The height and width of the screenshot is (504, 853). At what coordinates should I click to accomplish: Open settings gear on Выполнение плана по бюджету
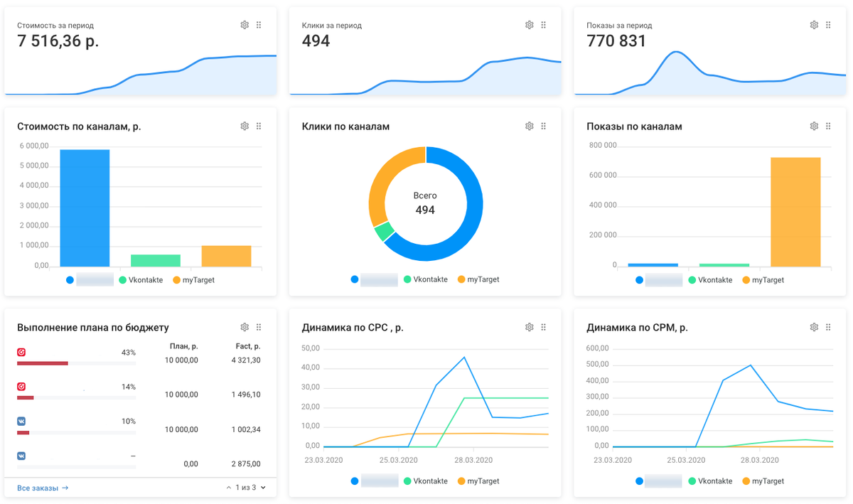(245, 327)
